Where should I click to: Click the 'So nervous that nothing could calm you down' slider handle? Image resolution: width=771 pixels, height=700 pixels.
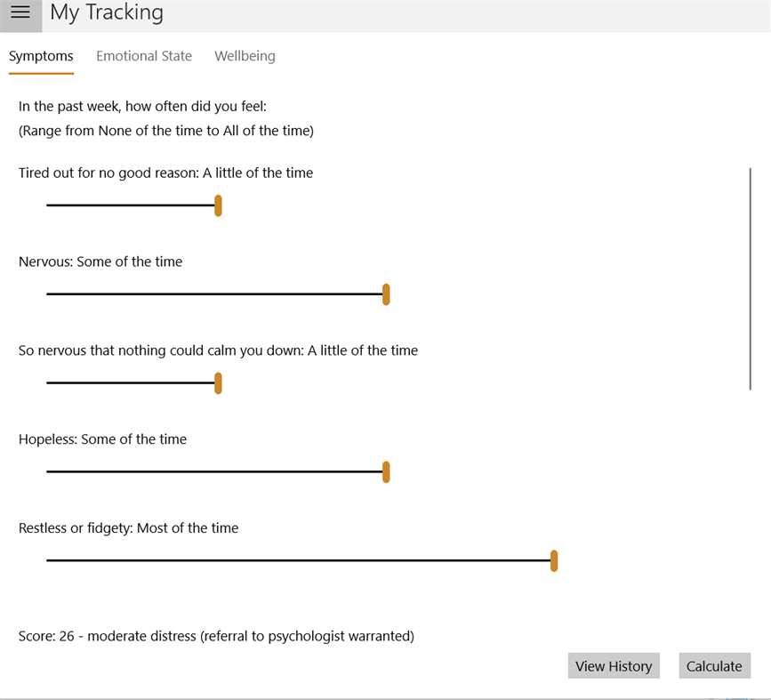coord(218,383)
